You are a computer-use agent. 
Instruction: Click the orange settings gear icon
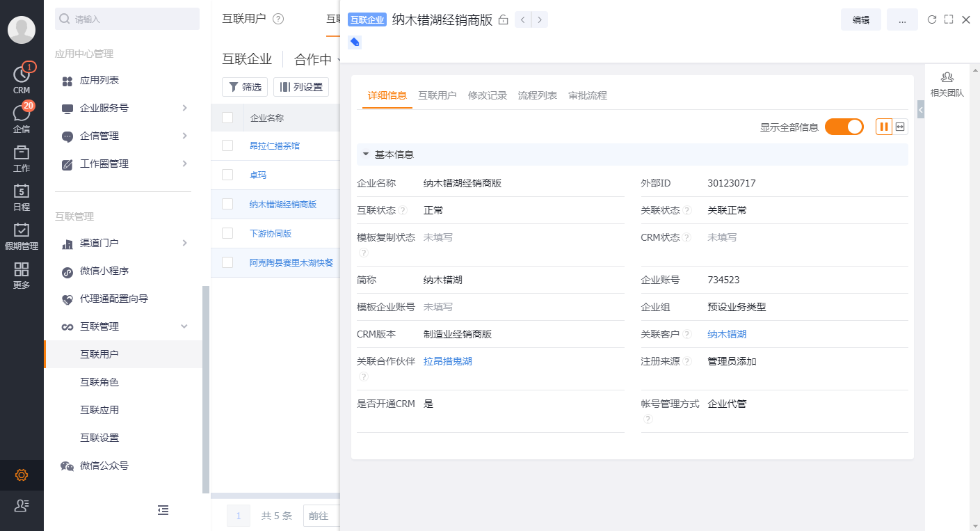(x=22, y=475)
